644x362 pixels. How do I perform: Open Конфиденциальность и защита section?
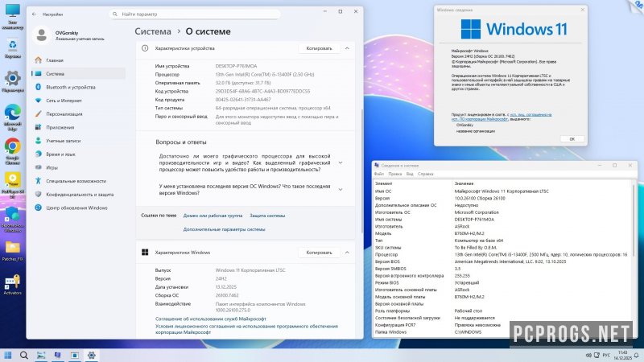[78, 195]
